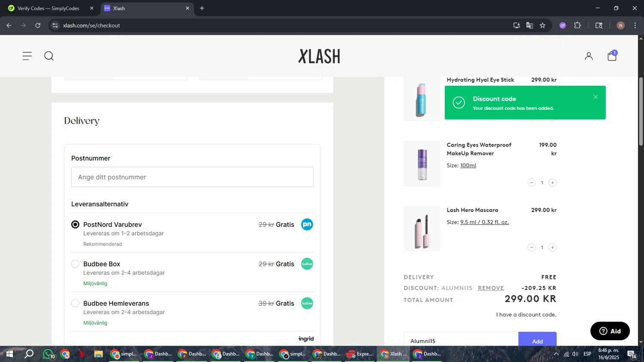The image size is (644, 362).
Task: Click the PostNord carrier logo
Action: (307, 224)
